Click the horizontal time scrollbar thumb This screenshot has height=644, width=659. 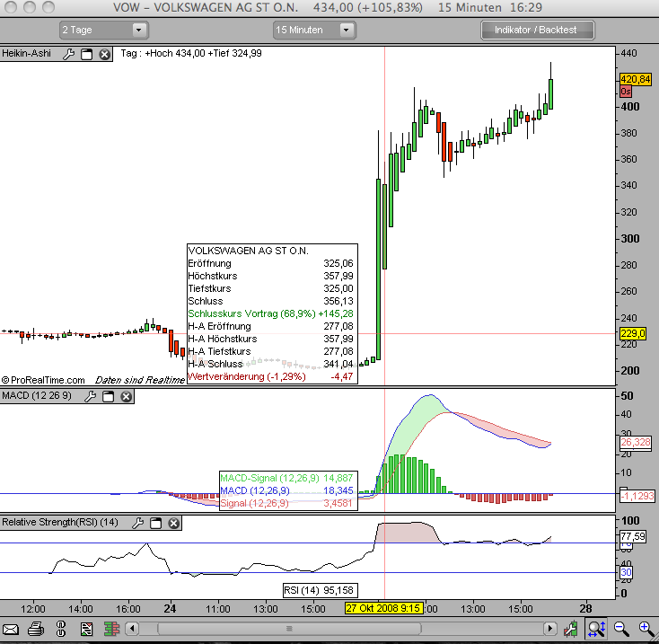[289, 629]
